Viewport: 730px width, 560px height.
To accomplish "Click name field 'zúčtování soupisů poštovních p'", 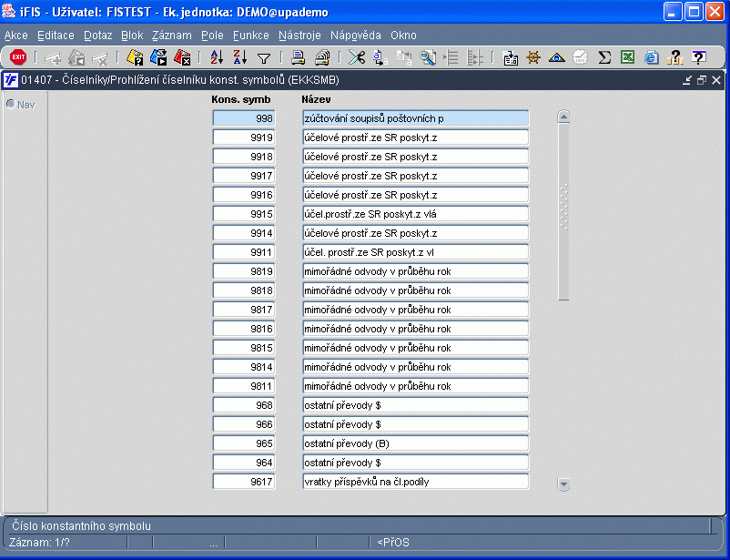I will 416,118.
